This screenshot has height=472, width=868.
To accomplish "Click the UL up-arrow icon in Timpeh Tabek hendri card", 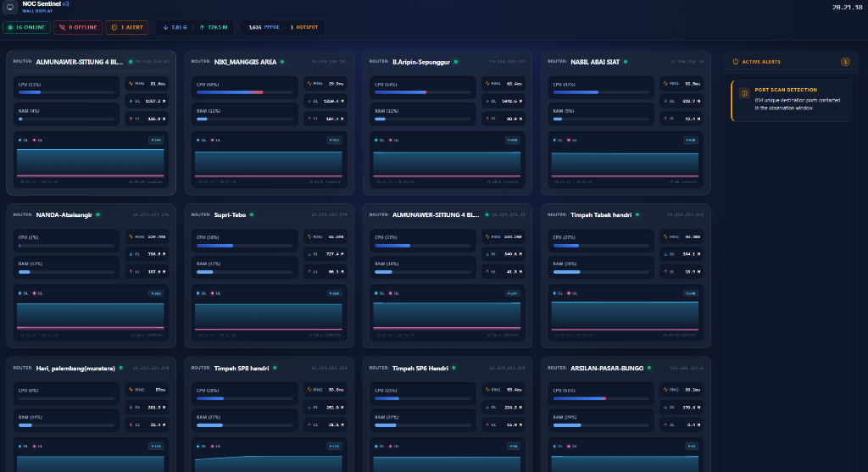I will pos(666,272).
